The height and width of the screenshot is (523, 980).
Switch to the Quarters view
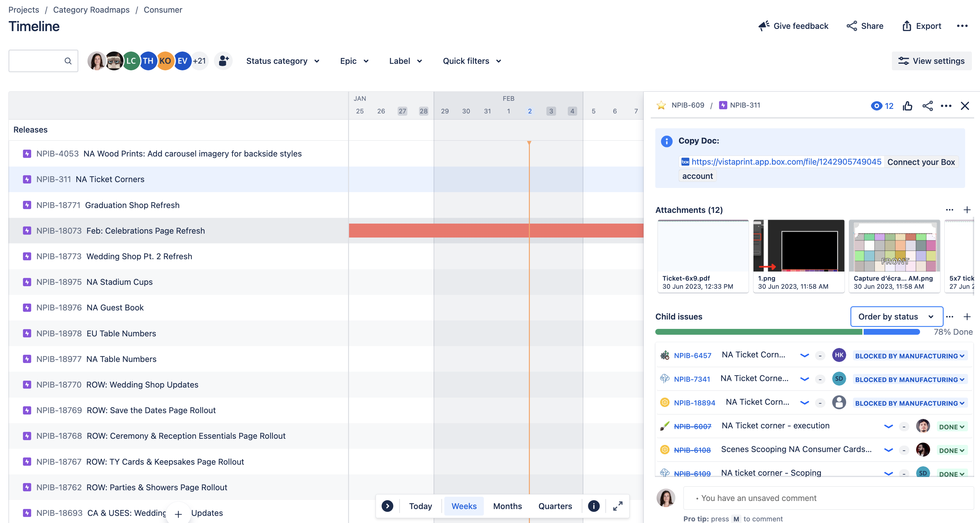(555, 506)
